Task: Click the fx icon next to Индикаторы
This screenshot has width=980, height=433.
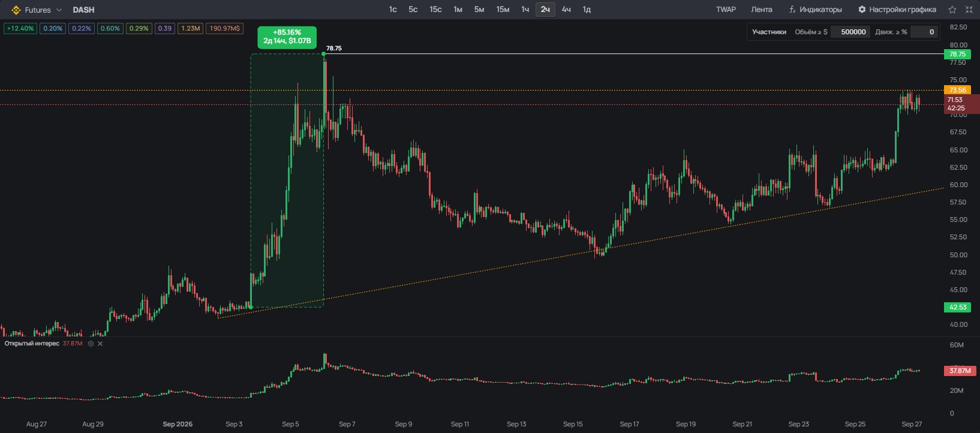Action: (792, 10)
